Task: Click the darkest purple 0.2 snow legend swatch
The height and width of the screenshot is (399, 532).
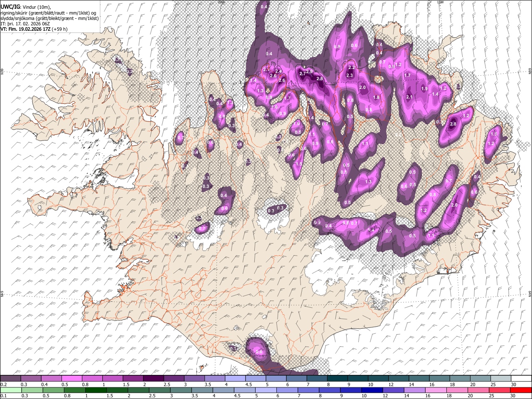Action: [10, 378]
